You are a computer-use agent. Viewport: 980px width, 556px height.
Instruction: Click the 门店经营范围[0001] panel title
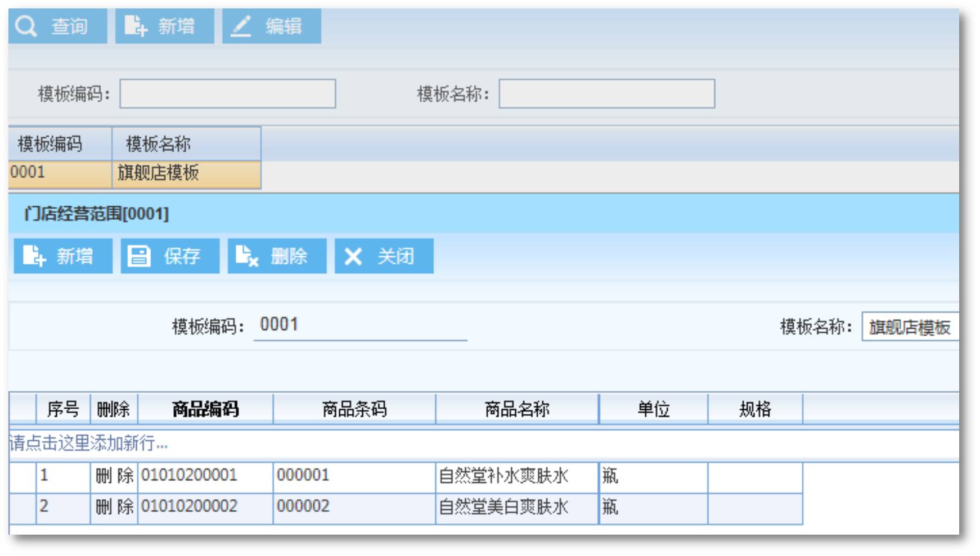coord(96,214)
